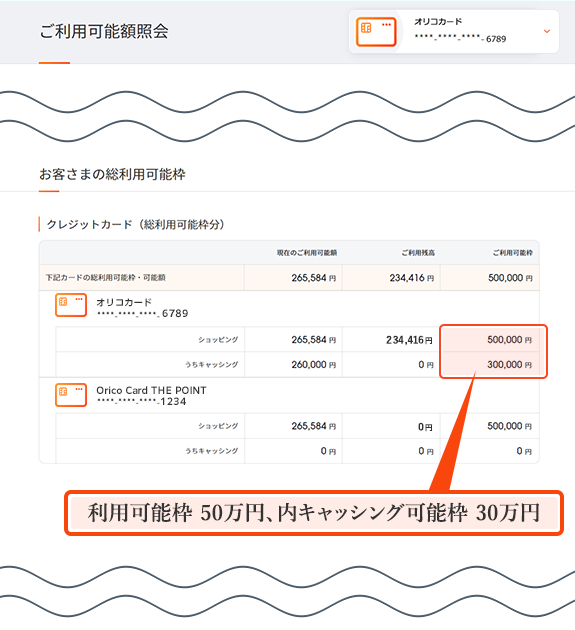Click オリコカード cashing limit 300,000 円
The image size is (575, 630).
pos(510,364)
